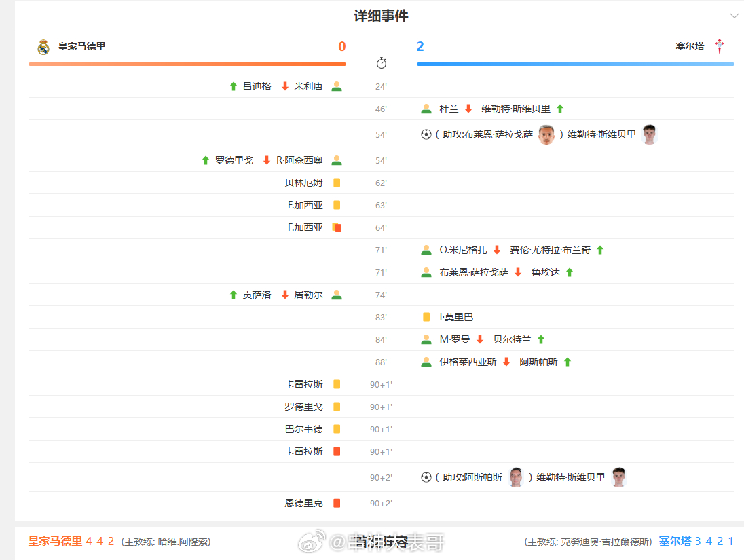This screenshot has height=560, width=744.
Task: Open scorer avatar at 90+2' goal
Action: [x=618, y=477]
